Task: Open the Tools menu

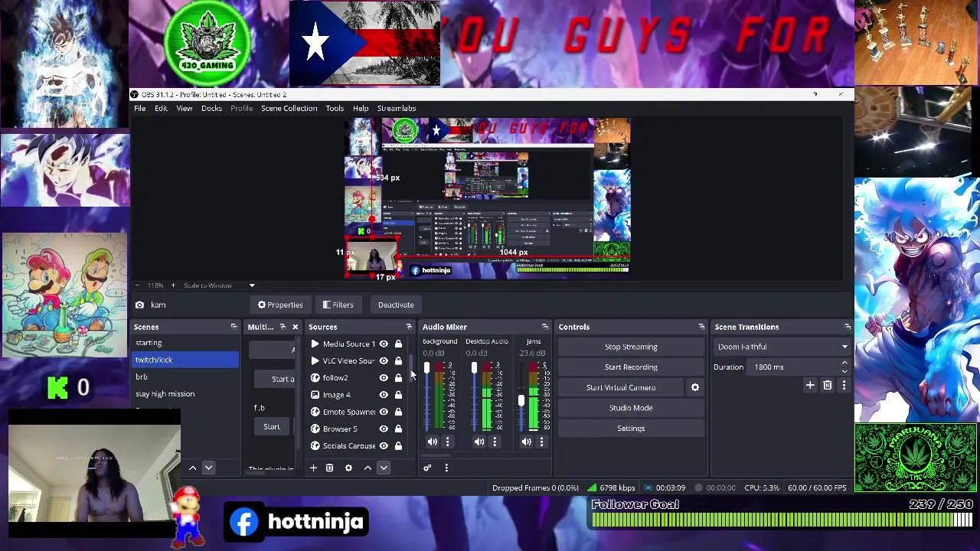Action: click(335, 109)
